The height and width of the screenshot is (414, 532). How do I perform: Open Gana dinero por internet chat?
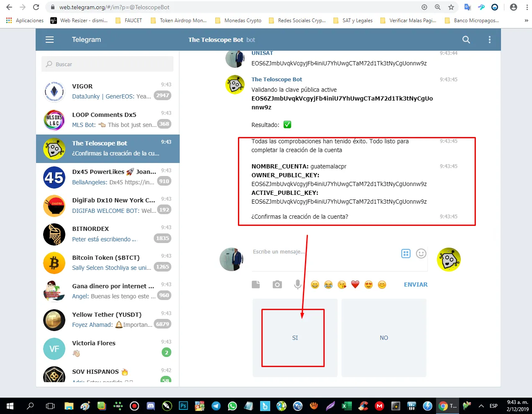point(108,291)
